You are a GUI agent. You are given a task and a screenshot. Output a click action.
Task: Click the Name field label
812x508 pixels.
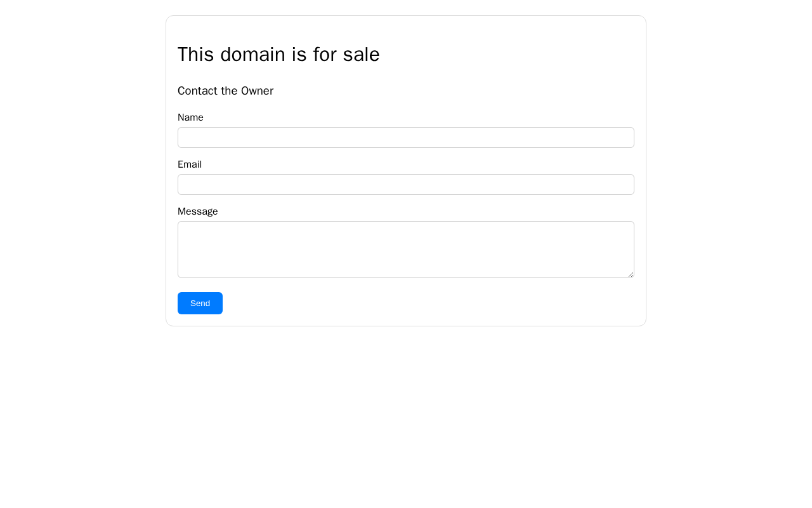(190, 117)
